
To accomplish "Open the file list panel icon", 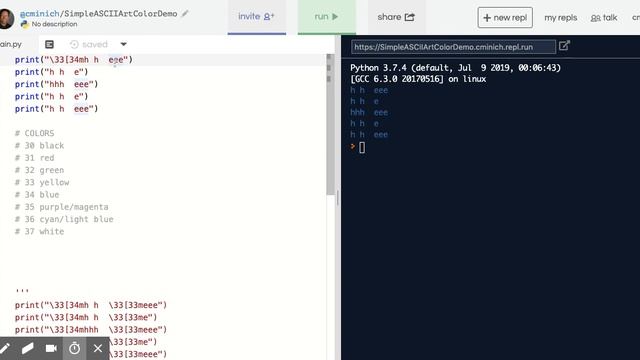I will tap(49, 44).
